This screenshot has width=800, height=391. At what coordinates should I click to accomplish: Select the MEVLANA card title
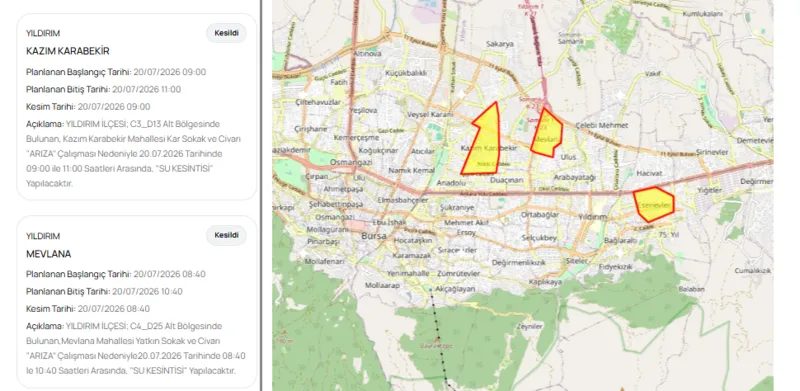[x=48, y=254]
